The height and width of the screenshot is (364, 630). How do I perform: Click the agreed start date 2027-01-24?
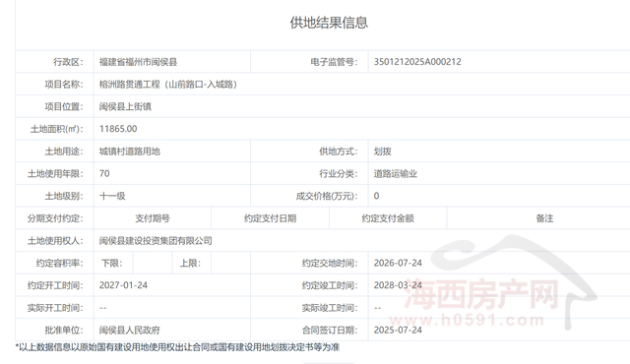pyautogui.click(x=123, y=285)
